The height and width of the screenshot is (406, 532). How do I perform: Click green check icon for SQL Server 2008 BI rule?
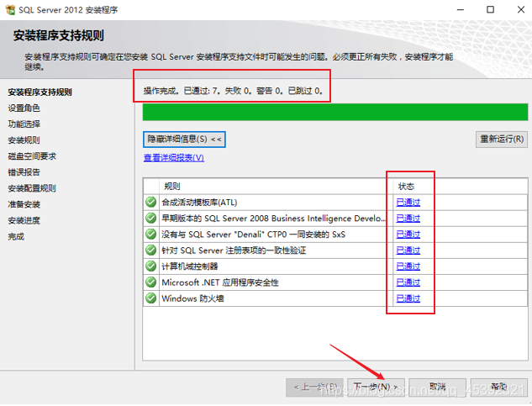(x=150, y=218)
